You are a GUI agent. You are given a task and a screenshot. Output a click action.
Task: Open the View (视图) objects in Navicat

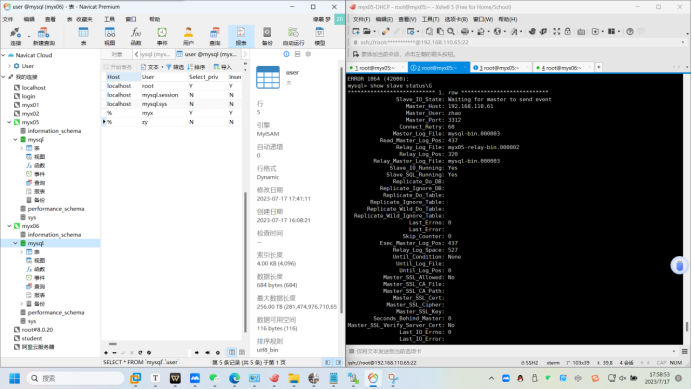click(109, 36)
